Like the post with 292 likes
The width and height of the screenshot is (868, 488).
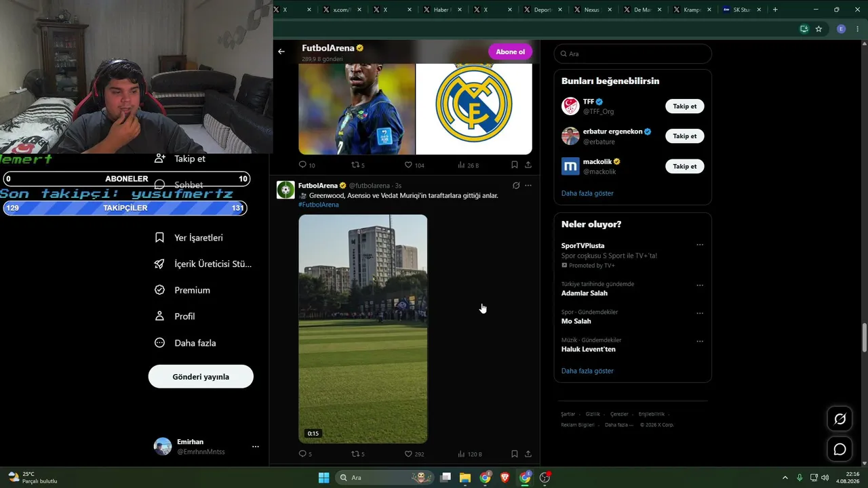coord(408,454)
